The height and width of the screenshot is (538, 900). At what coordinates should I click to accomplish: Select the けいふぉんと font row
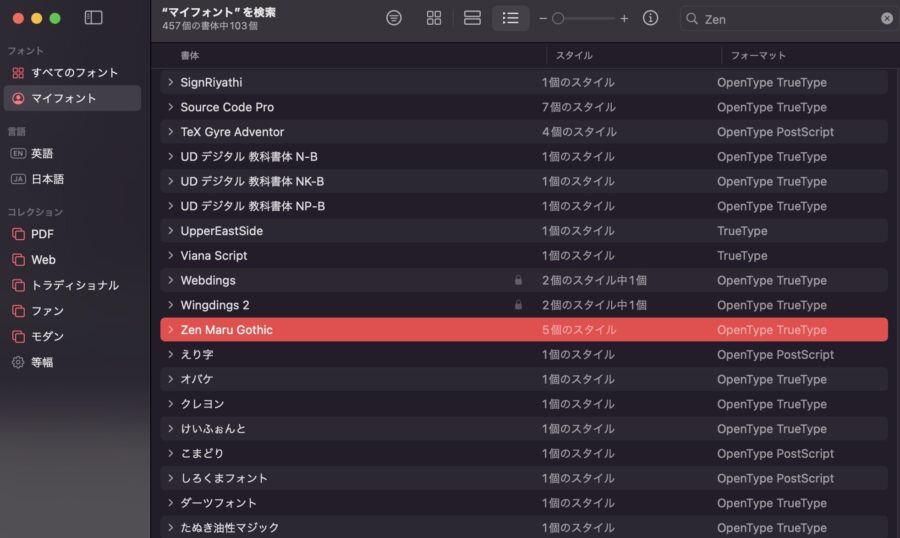point(524,428)
